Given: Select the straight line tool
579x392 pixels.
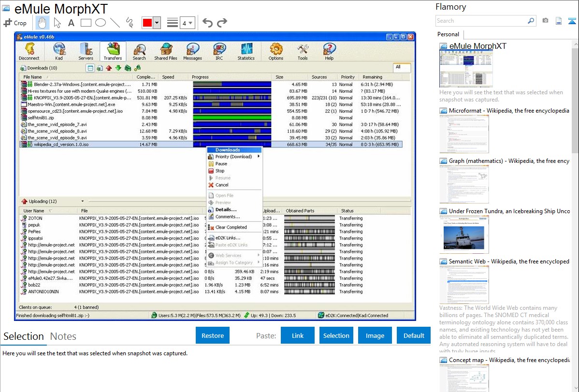Looking at the screenshot, I should tap(115, 23).
